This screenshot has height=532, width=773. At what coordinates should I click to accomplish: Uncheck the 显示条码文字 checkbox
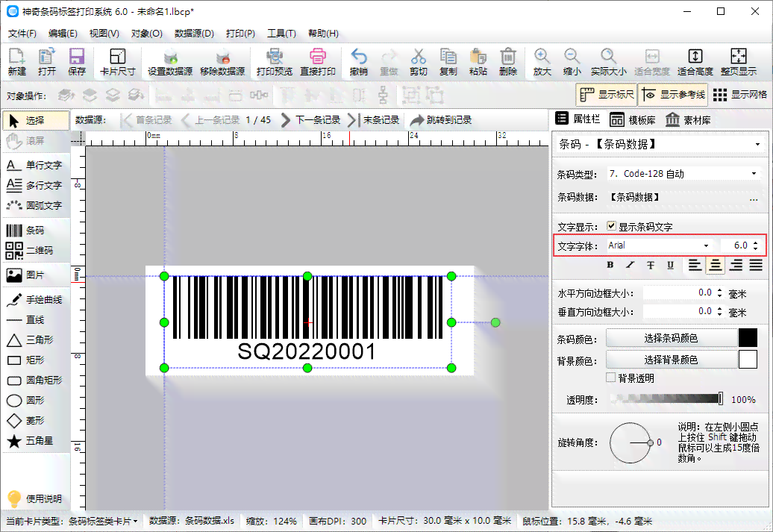tap(611, 226)
